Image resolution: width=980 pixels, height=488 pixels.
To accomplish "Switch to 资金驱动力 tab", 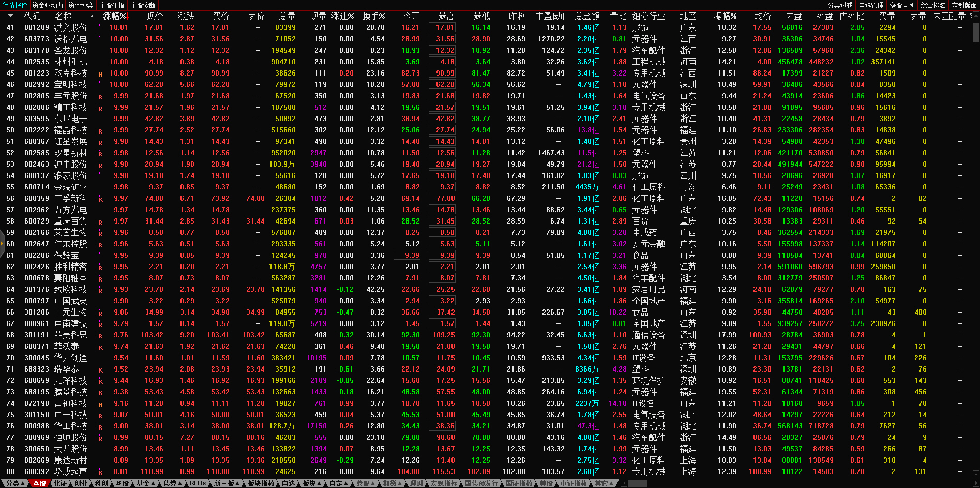I will coord(48,5).
